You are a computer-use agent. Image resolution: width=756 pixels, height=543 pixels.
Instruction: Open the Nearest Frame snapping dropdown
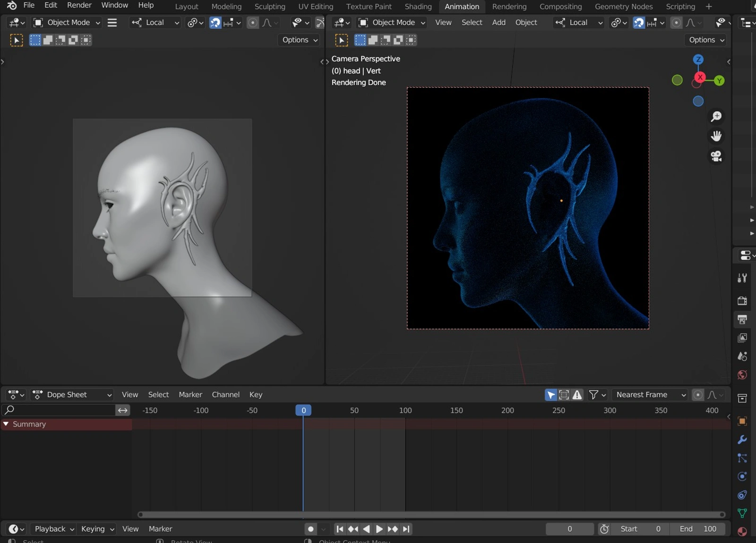coord(650,395)
